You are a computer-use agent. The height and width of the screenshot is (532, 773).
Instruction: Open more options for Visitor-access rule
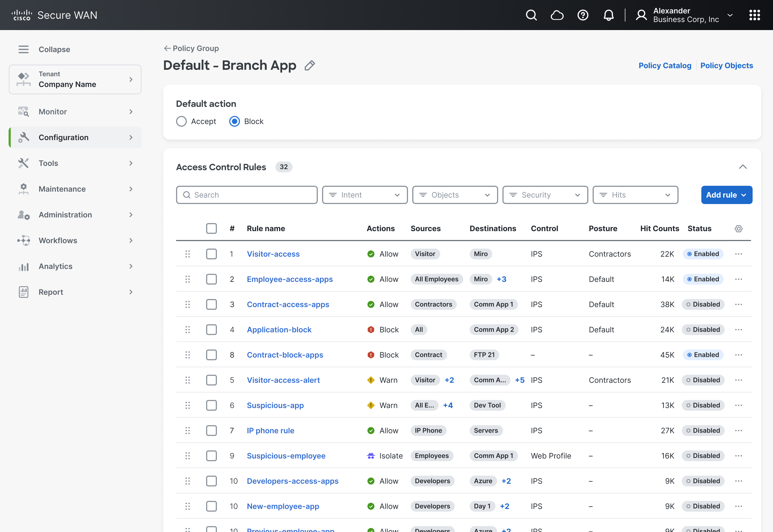[x=739, y=254]
